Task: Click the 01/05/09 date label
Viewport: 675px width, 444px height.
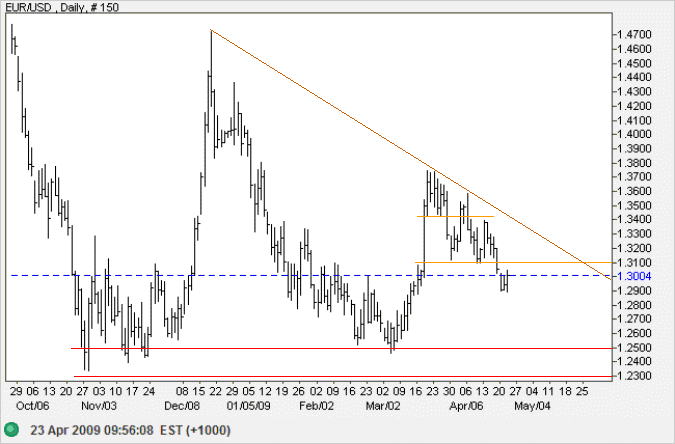Action: point(248,406)
